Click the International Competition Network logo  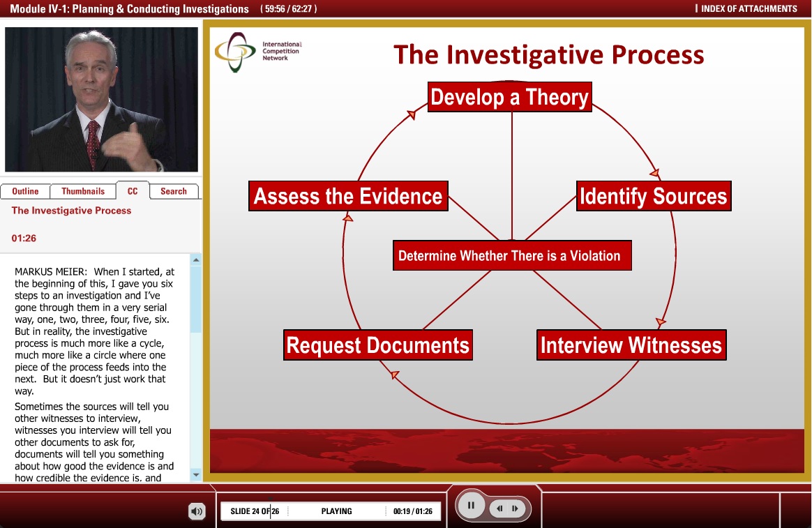pyautogui.click(x=258, y=51)
